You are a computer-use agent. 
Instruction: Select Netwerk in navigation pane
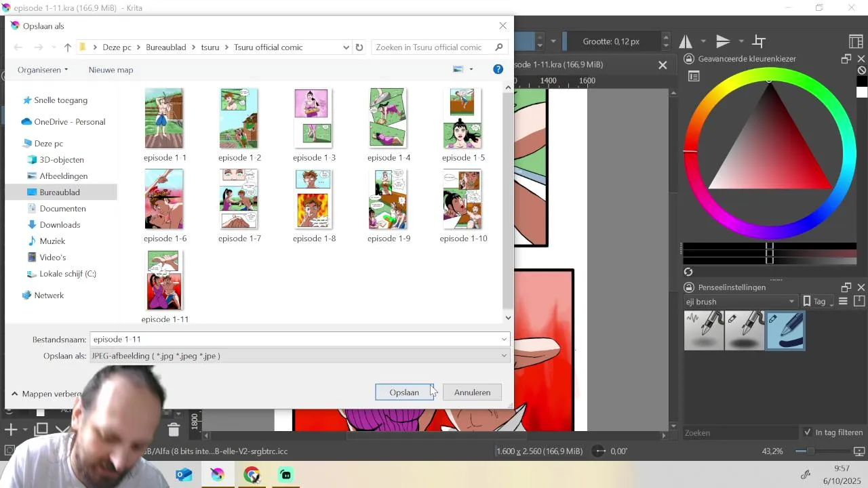(49, 296)
